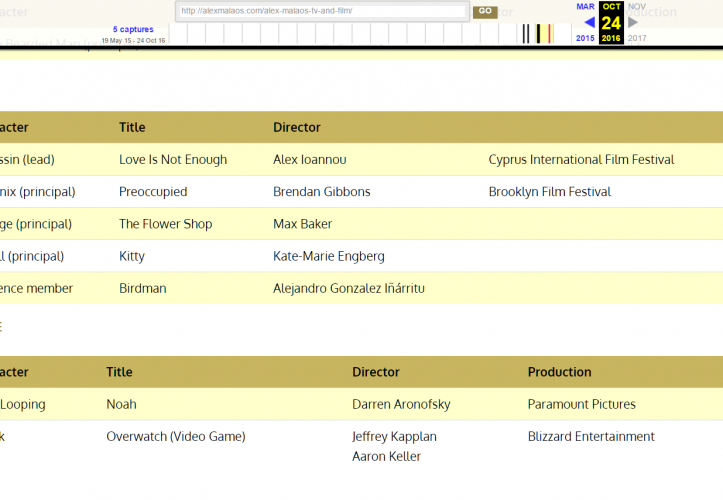Click the Wayback URL input field

[x=323, y=11]
